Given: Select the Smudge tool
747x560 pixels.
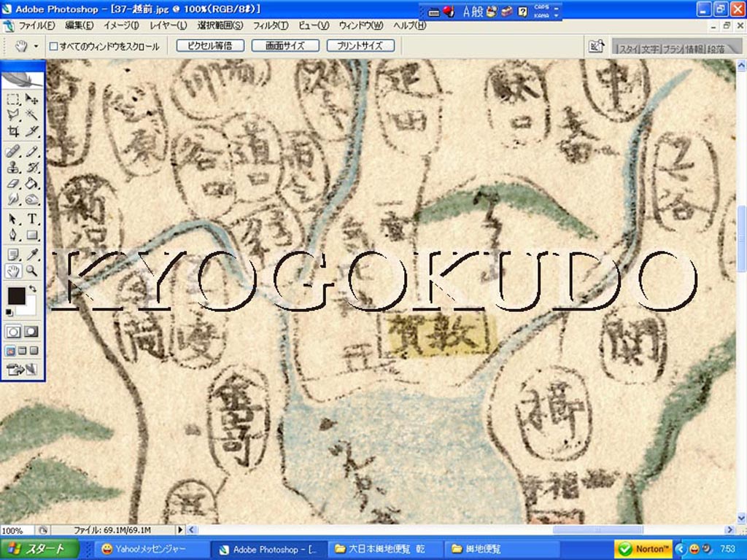Looking at the screenshot, I should coord(13,198).
